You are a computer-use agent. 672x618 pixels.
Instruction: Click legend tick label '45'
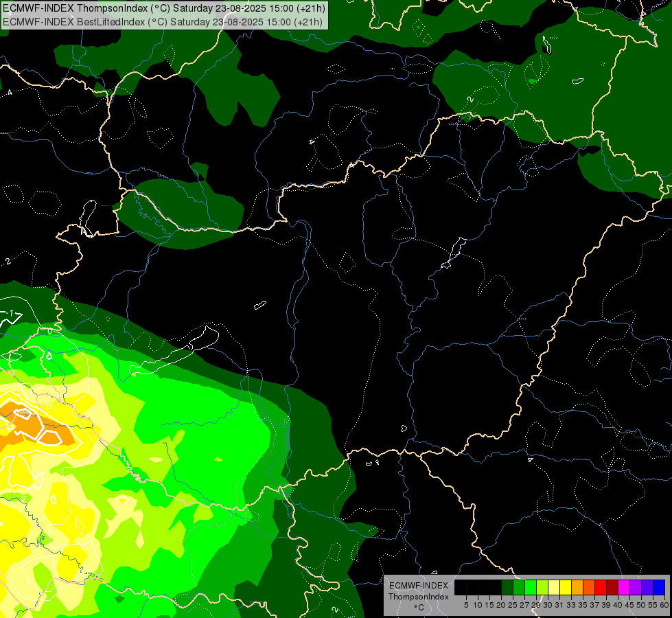click(630, 605)
